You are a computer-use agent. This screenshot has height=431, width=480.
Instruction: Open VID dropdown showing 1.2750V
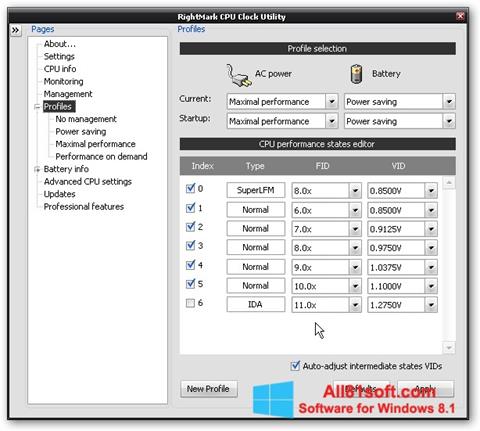(431, 305)
